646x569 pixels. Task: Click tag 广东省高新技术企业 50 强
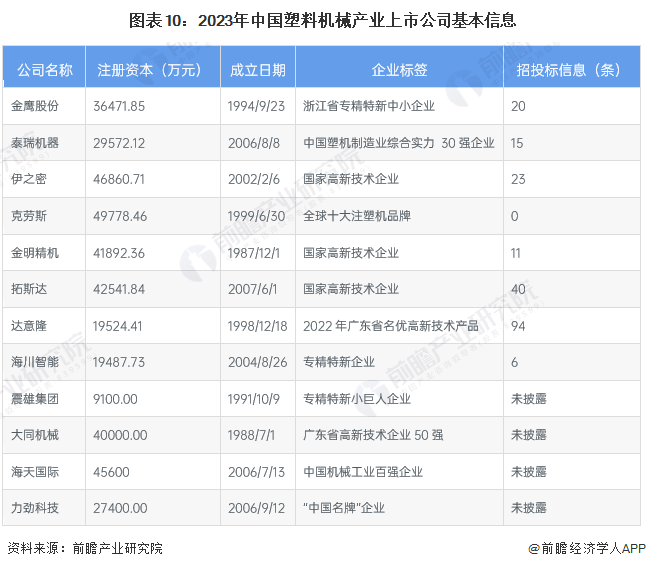point(373,435)
